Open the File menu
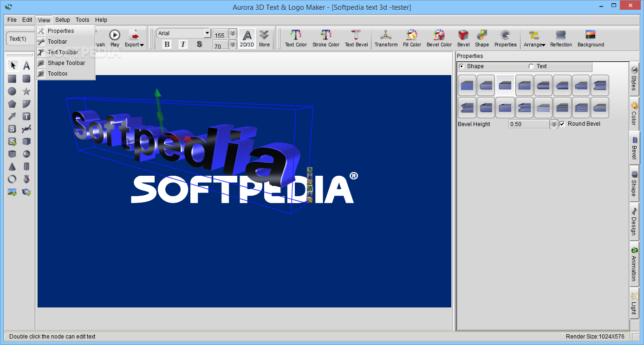Viewport: 644px width, 345px height. (x=12, y=20)
